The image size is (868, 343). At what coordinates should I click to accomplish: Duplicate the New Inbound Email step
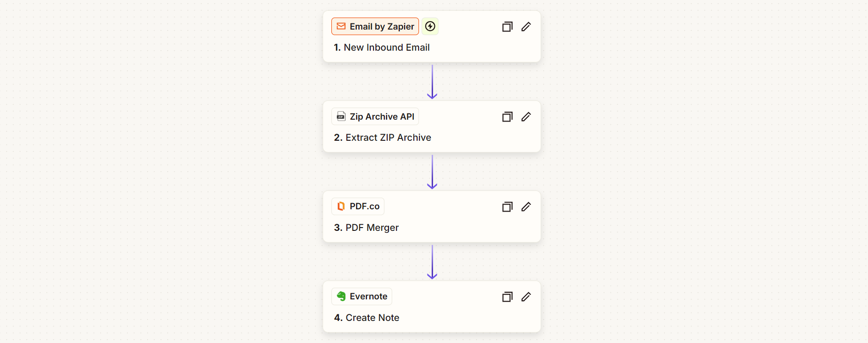pos(507,27)
